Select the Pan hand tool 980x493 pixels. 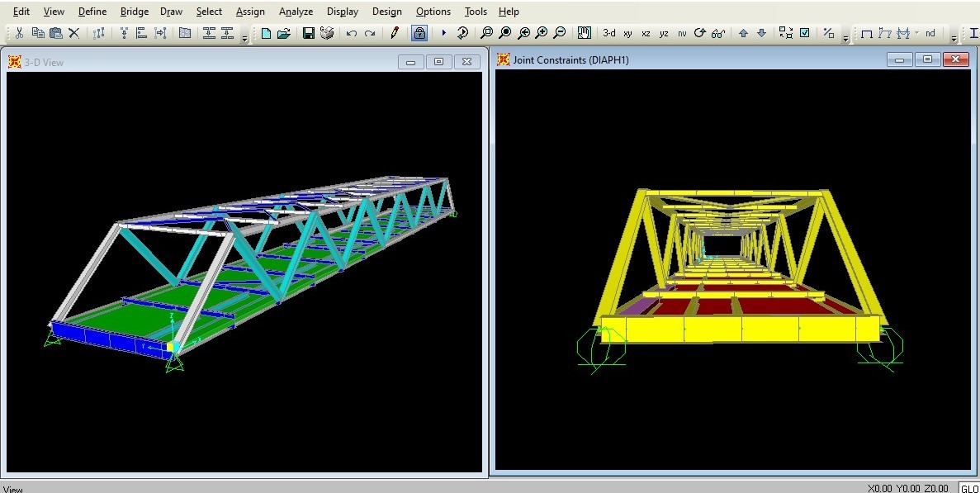(x=585, y=33)
